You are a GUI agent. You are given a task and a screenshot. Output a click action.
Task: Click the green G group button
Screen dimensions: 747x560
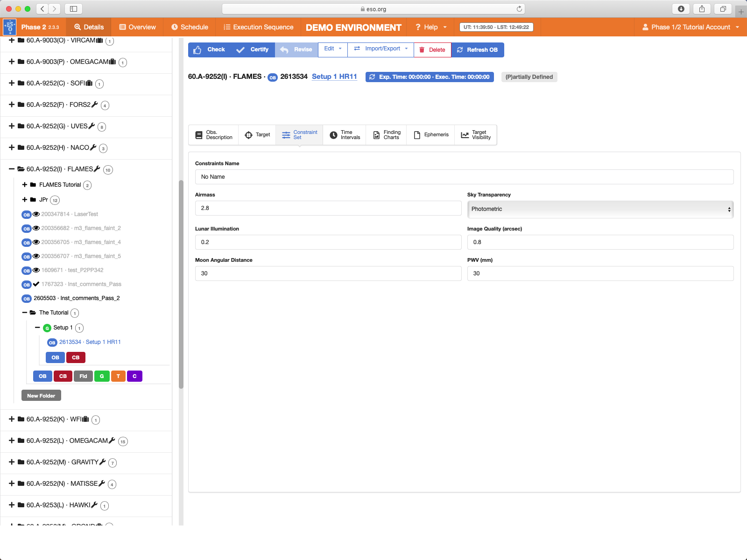point(102,376)
